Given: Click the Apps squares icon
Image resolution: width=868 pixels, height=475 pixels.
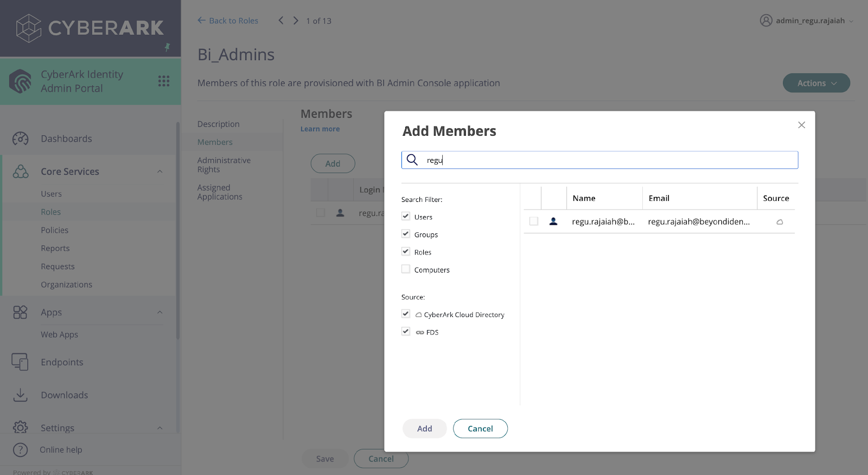Looking at the screenshot, I should tap(20, 312).
